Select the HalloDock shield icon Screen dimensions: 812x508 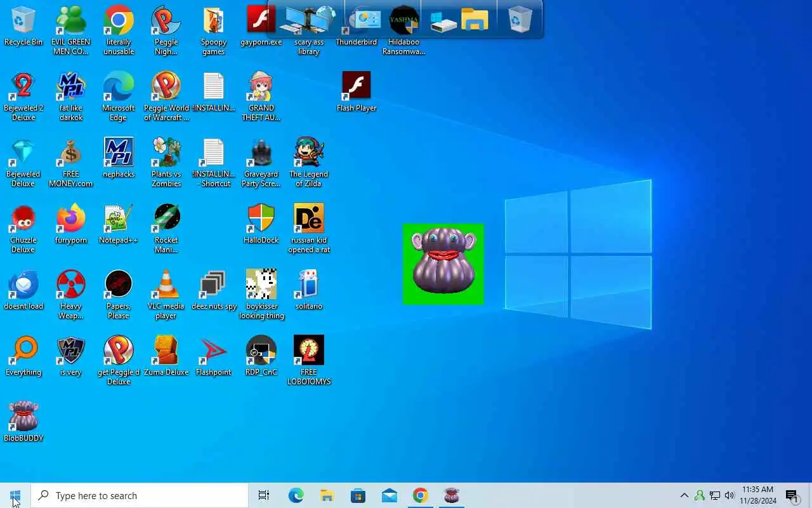click(261, 224)
